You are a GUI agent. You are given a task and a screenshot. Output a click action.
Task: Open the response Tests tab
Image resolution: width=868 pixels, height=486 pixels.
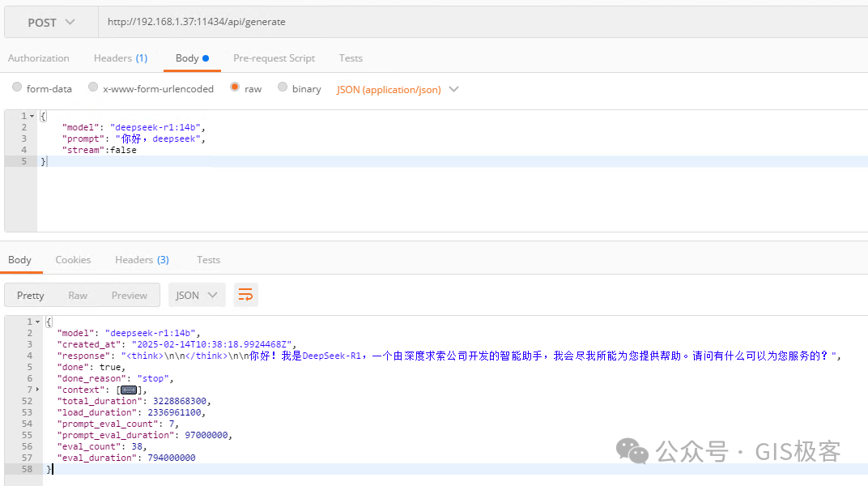(209, 260)
